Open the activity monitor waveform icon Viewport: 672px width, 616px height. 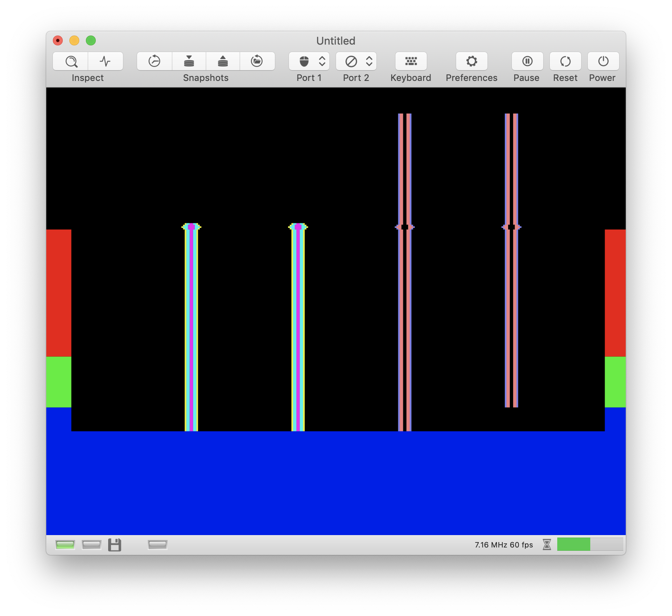click(106, 62)
